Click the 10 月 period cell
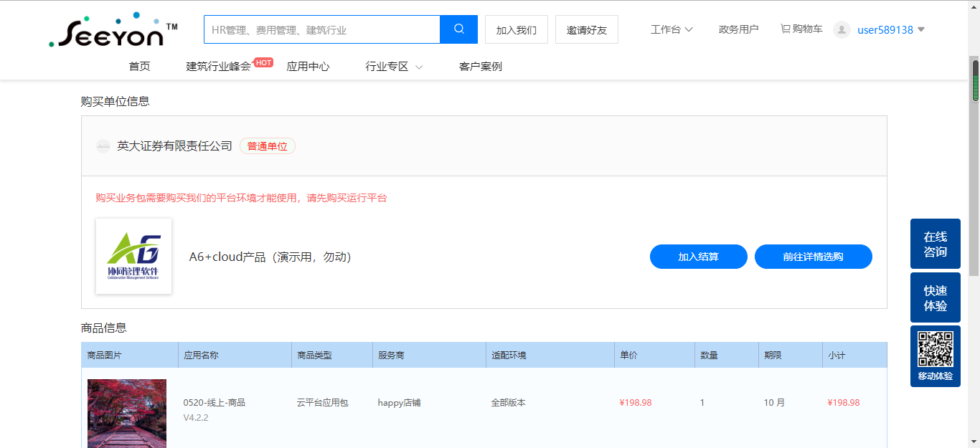The width and height of the screenshot is (980, 448). point(774,403)
